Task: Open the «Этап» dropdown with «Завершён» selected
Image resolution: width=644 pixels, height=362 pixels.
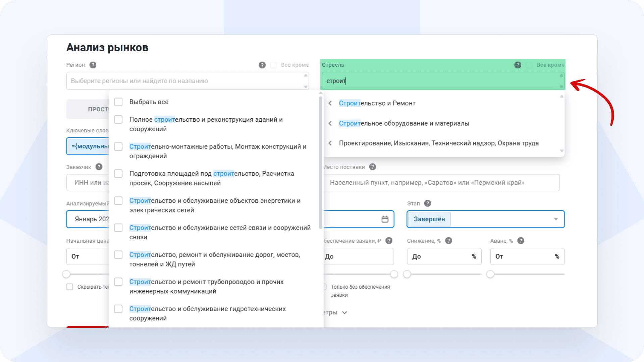Action: pyautogui.click(x=556, y=219)
